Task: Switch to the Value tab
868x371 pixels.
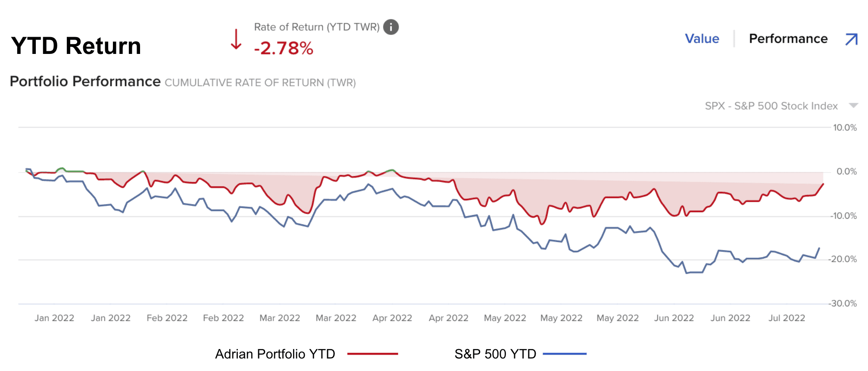Action: [x=702, y=39]
